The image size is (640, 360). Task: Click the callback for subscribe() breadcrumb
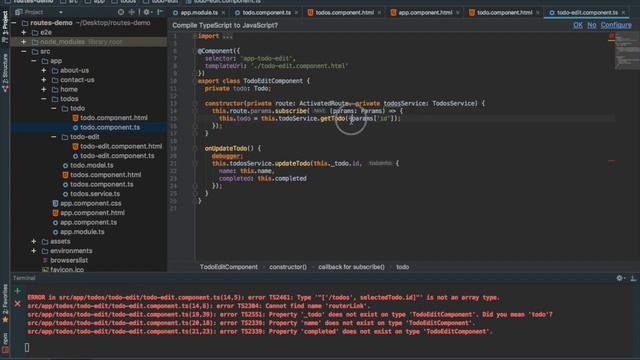[x=351, y=267]
